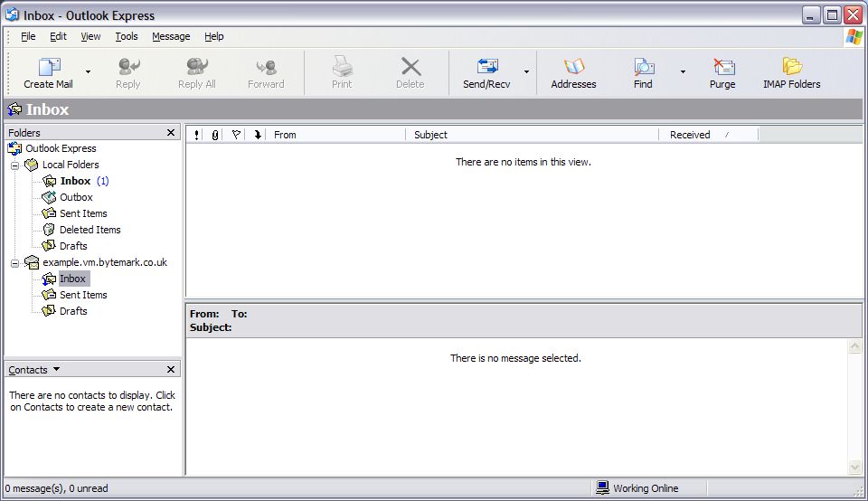Sort by the Flag column header
Viewport: 868px width, 501px height.
(236, 135)
